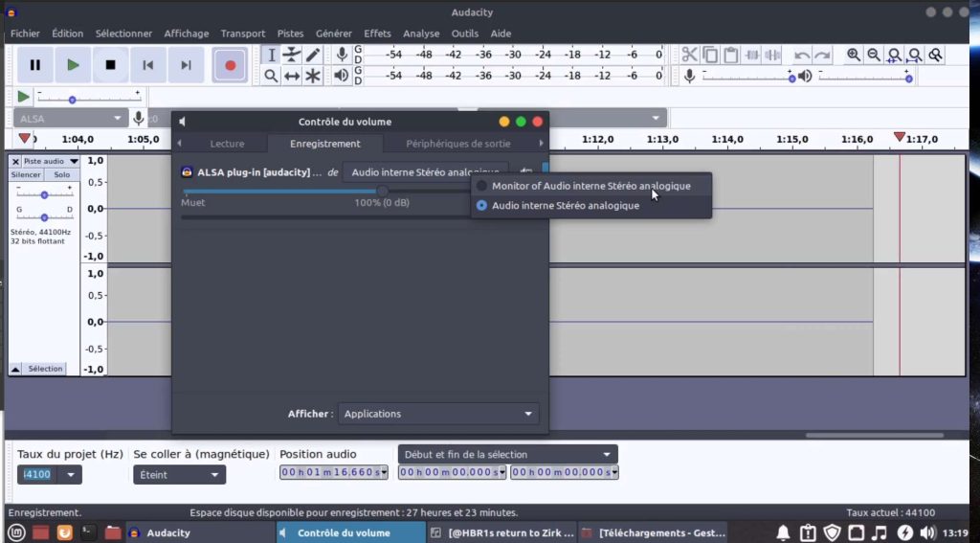Select the Zoom magnifier tool
980x543 pixels.
coord(271,77)
